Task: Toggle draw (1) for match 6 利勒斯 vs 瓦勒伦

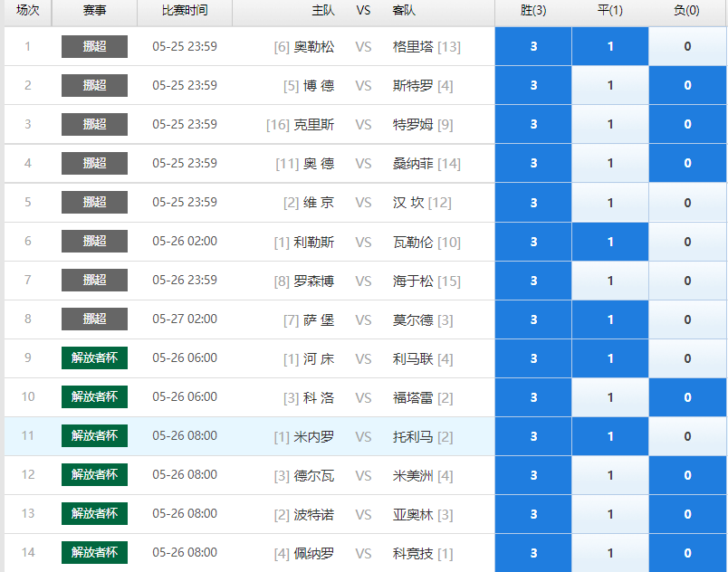Action: pyautogui.click(x=610, y=242)
